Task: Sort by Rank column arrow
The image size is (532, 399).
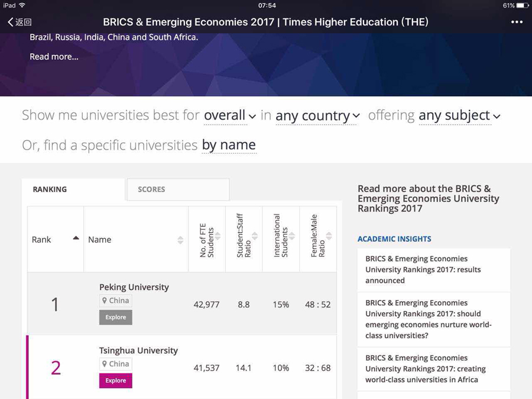Action: (x=76, y=238)
